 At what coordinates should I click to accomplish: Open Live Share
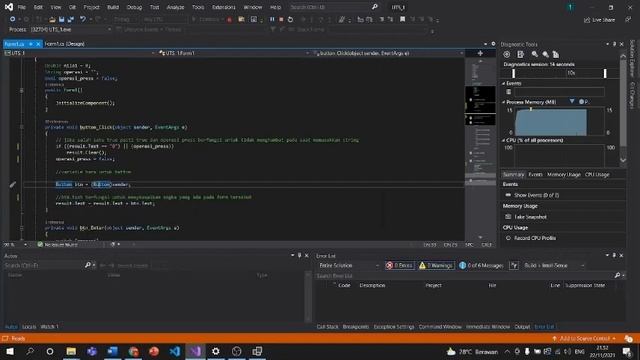(599, 20)
